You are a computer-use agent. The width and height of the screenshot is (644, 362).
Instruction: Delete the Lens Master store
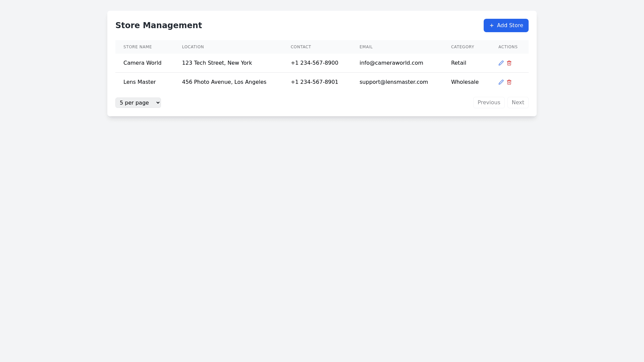click(x=509, y=82)
